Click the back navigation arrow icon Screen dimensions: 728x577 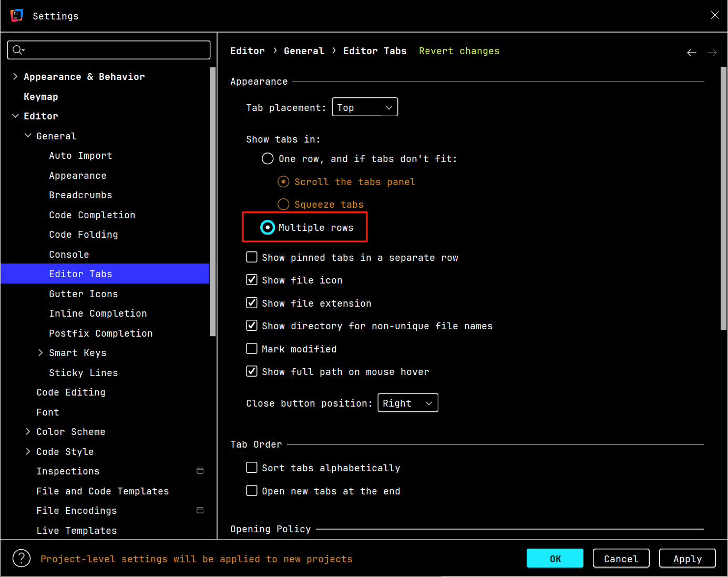click(691, 53)
